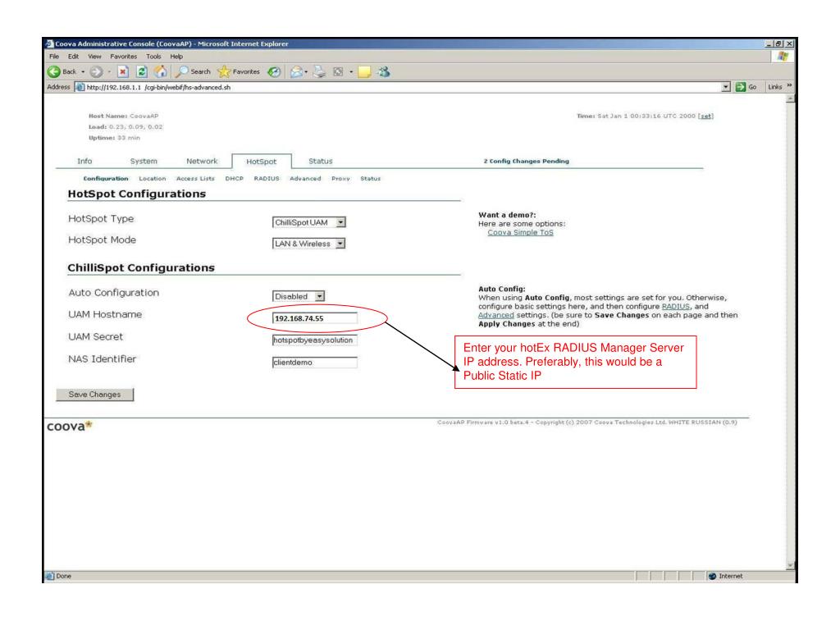
Task: Open the Help menu
Action: [177, 57]
